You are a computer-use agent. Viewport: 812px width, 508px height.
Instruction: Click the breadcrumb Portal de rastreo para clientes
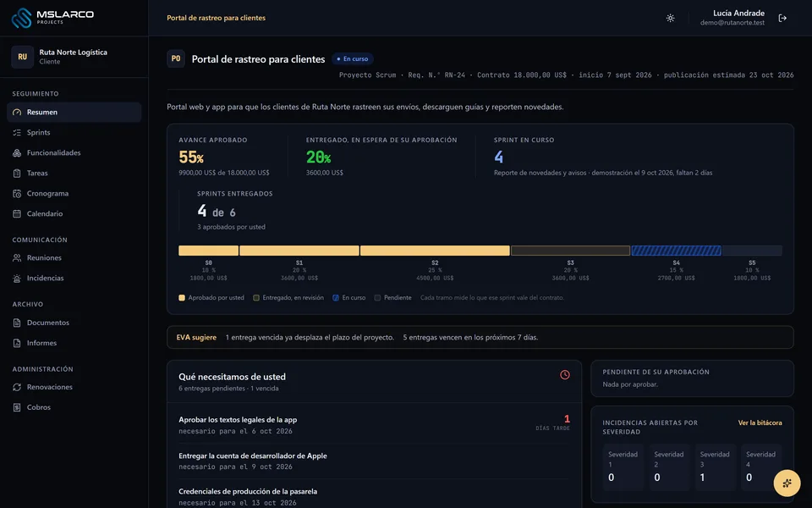click(216, 18)
